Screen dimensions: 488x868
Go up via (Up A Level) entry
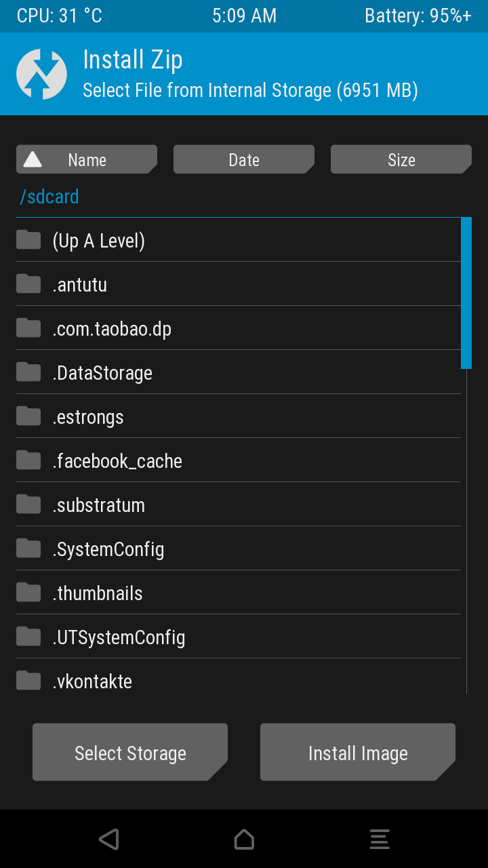coord(99,241)
